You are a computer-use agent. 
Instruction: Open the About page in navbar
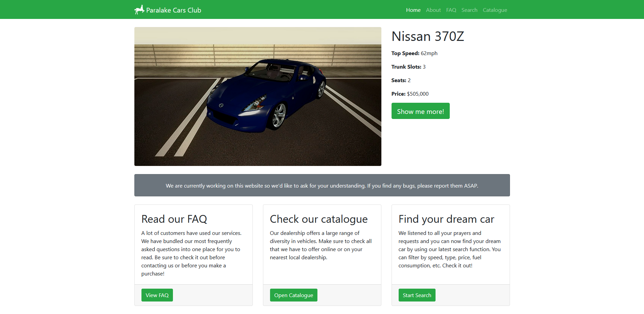pos(433,10)
